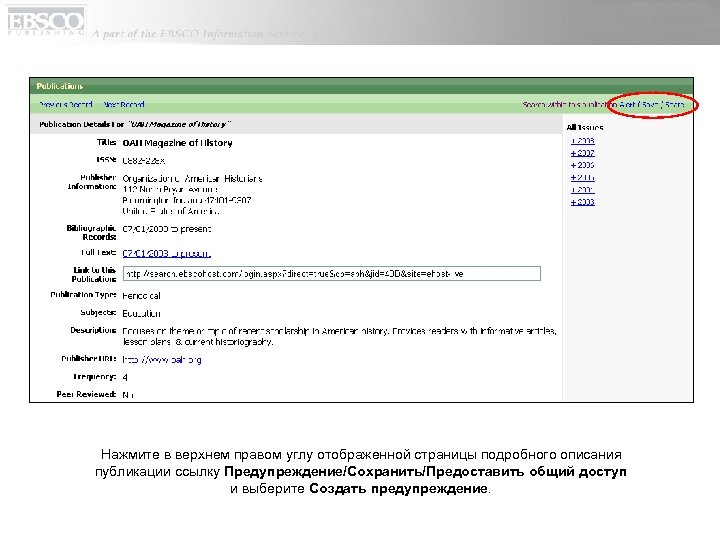Expand the 2003 issues list
Viewport: 720px width, 540px height.
[583, 202]
